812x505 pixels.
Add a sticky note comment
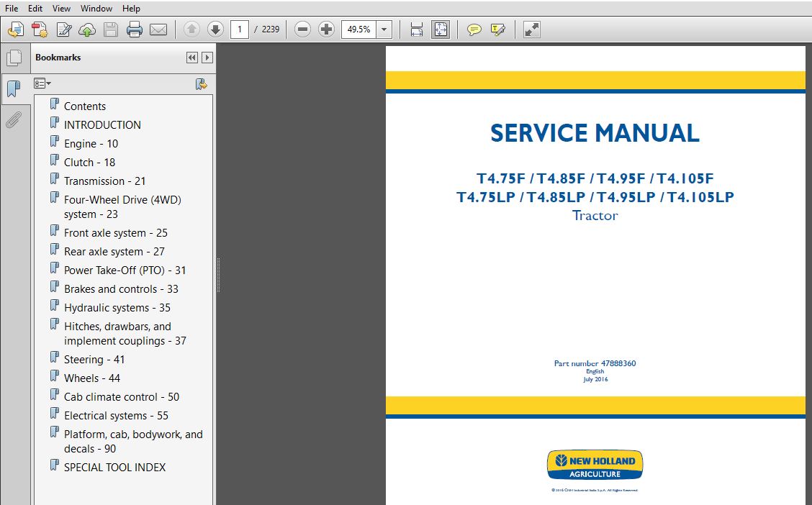pos(474,29)
